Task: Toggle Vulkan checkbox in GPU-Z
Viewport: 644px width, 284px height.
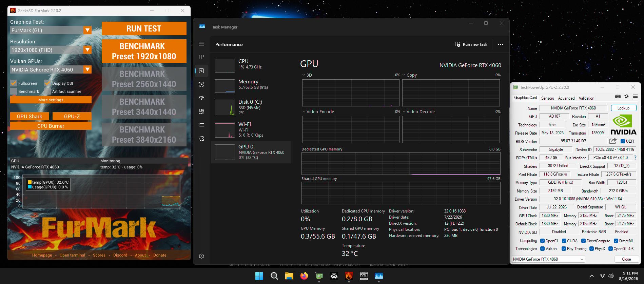Action: tap(542, 248)
